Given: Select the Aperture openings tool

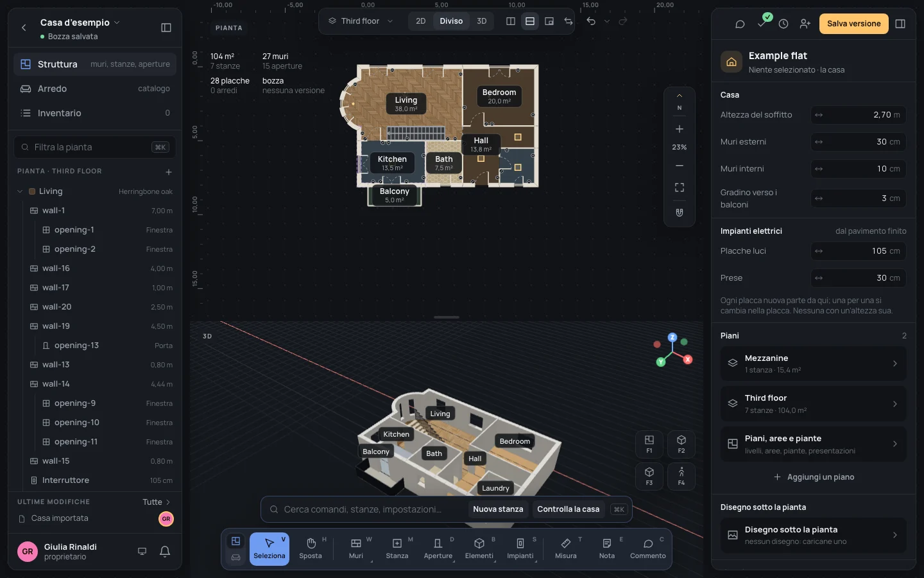Looking at the screenshot, I should pos(438,549).
